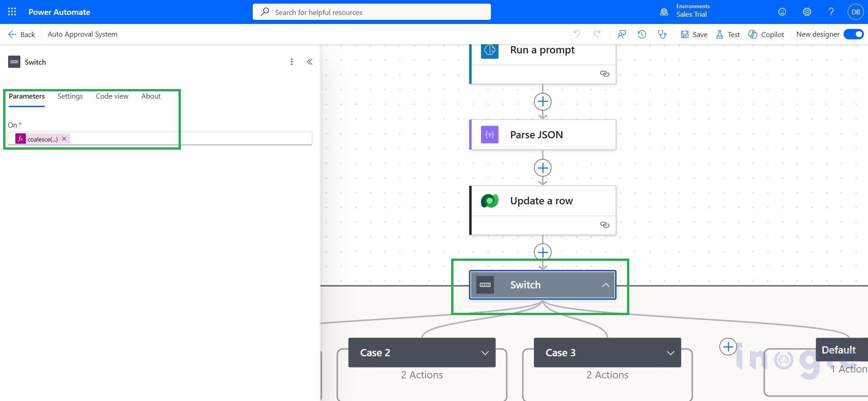Expand the Case 2 branch
Viewport: 868px width, 401px height.
click(x=485, y=353)
